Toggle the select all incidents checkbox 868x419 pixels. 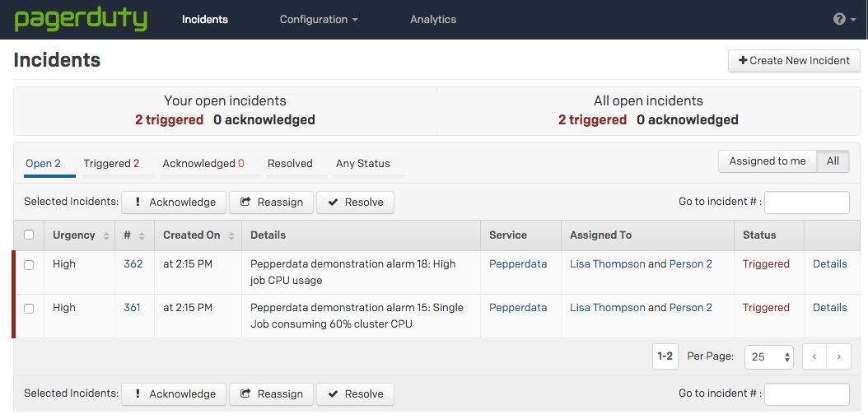pos(29,235)
